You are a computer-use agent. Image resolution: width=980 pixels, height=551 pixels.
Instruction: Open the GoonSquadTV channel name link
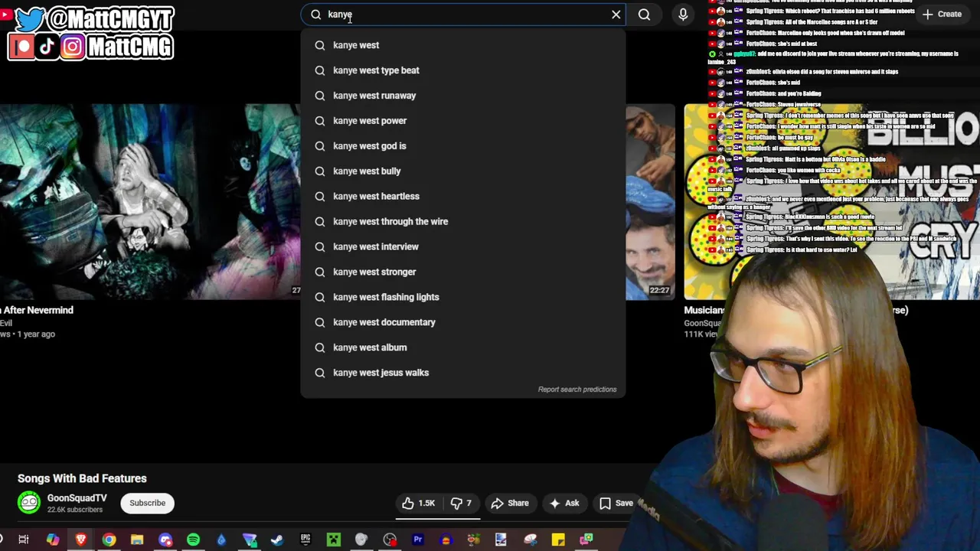pos(77,498)
